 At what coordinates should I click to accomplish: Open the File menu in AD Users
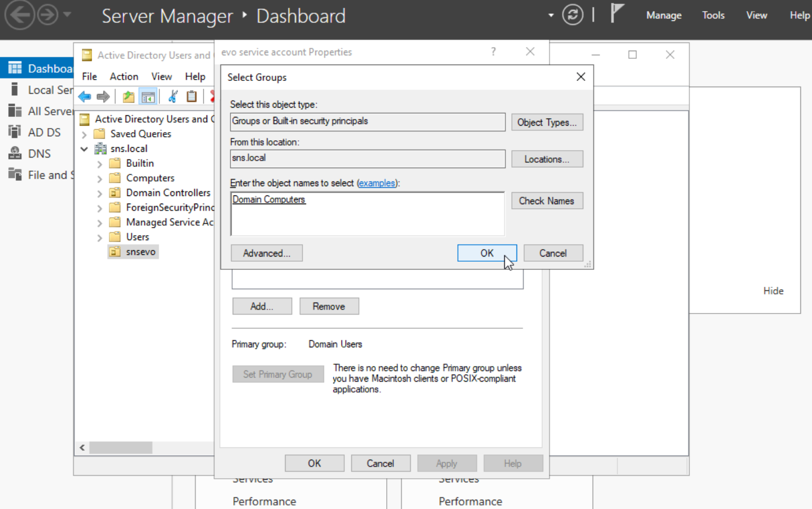(x=90, y=76)
